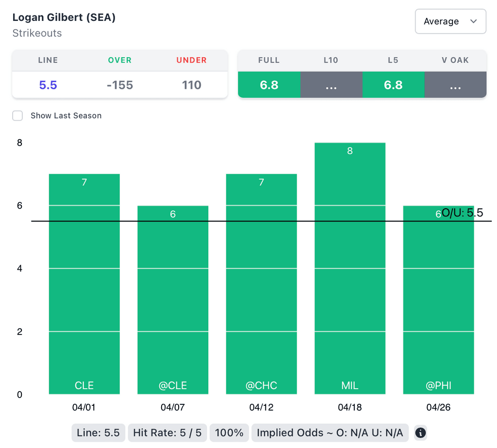Viewport: 497px width, 448px height.
Task: Click the Strikeouts subtitle
Action: [x=37, y=33]
